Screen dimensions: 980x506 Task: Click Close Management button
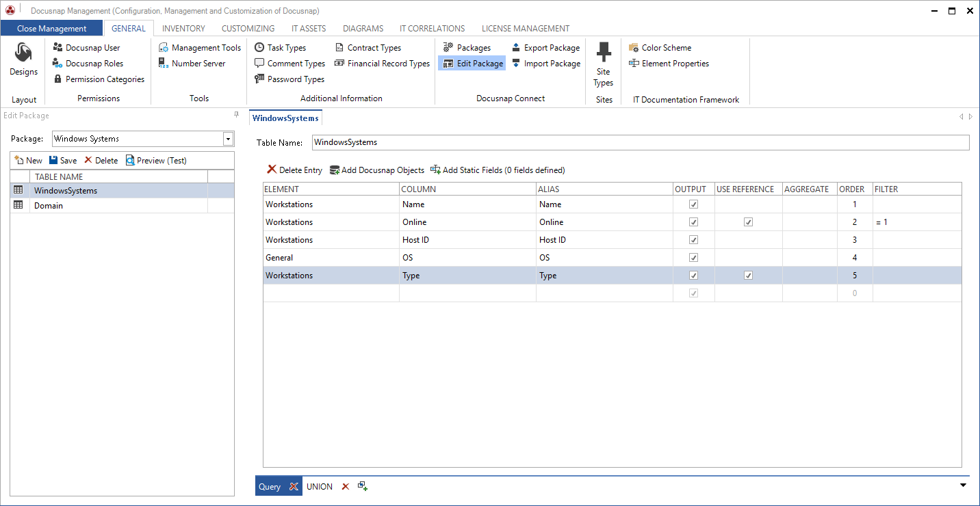click(x=51, y=29)
